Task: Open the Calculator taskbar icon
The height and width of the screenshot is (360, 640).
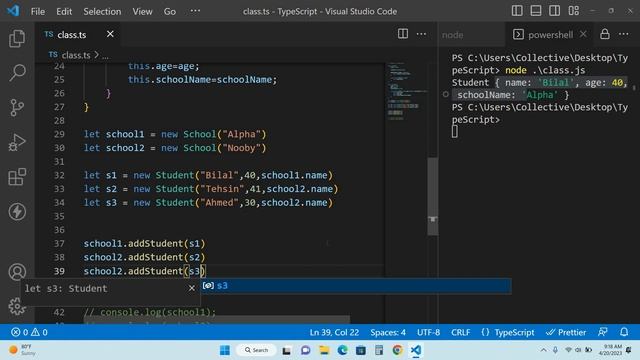Action: coord(379,350)
